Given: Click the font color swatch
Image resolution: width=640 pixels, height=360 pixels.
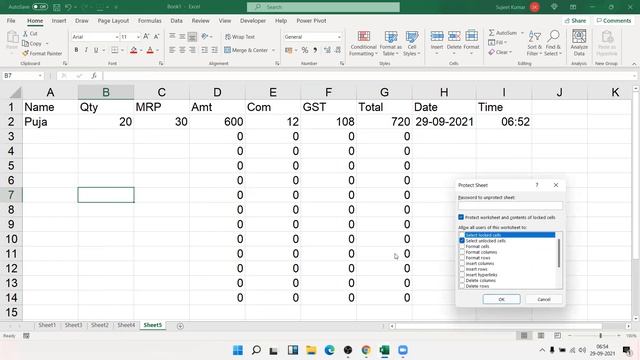Looking at the screenshot, I should [150, 50].
